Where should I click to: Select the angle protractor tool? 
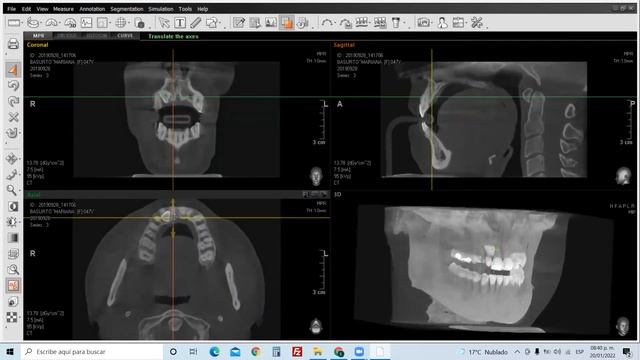[51, 23]
